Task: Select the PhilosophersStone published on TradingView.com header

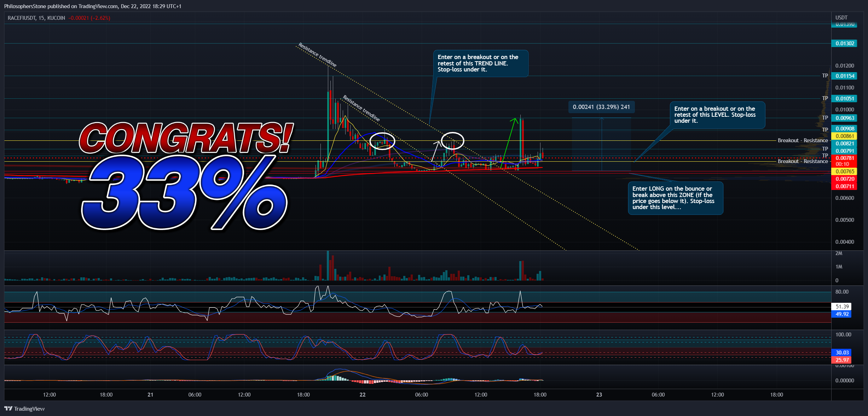Action: 93,6
